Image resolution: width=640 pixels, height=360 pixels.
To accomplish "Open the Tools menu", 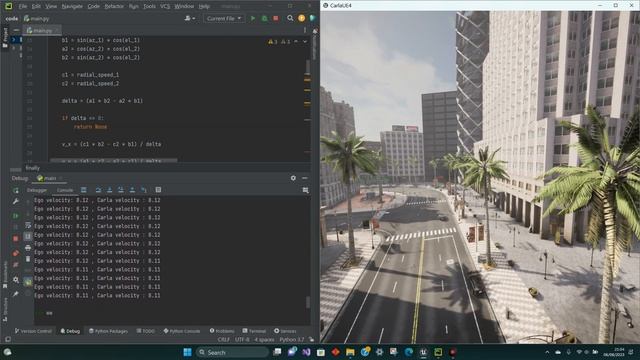I will tap(149, 7).
